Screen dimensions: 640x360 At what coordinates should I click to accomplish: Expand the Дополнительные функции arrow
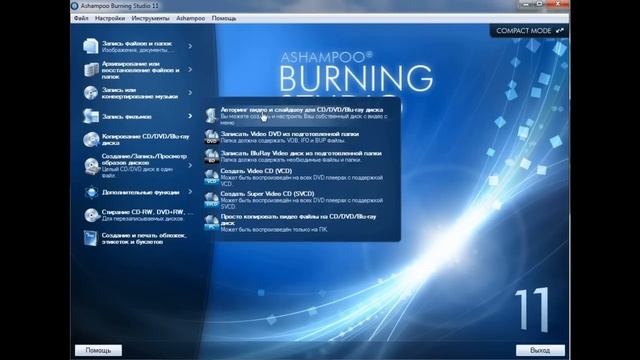click(190, 192)
